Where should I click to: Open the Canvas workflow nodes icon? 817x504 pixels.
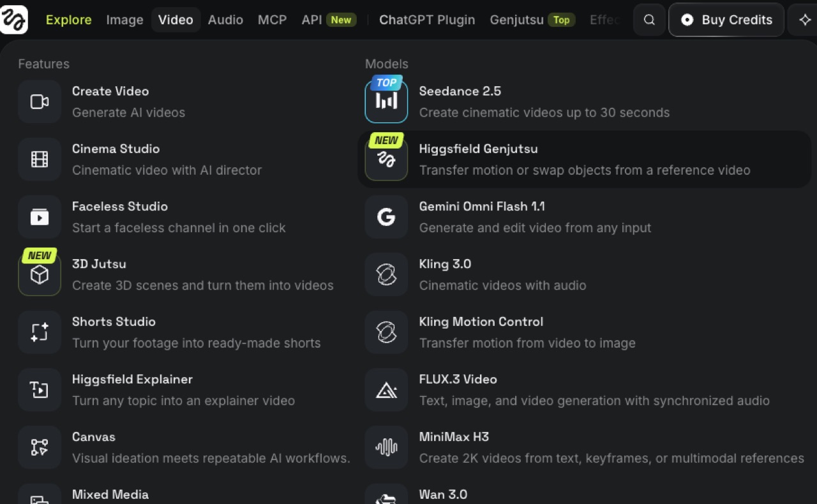coord(40,447)
